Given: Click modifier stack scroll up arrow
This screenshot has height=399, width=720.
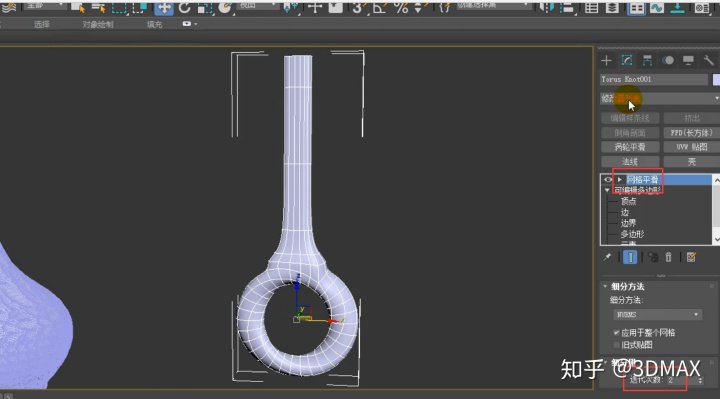Looking at the screenshot, I should coord(716,181).
